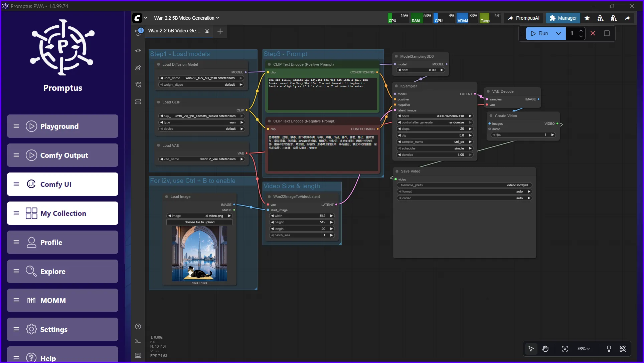Image resolution: width=644 pixels, height=363 pixels.
Task: Click choose file to upload in Load Image
Action: (199, 222)
